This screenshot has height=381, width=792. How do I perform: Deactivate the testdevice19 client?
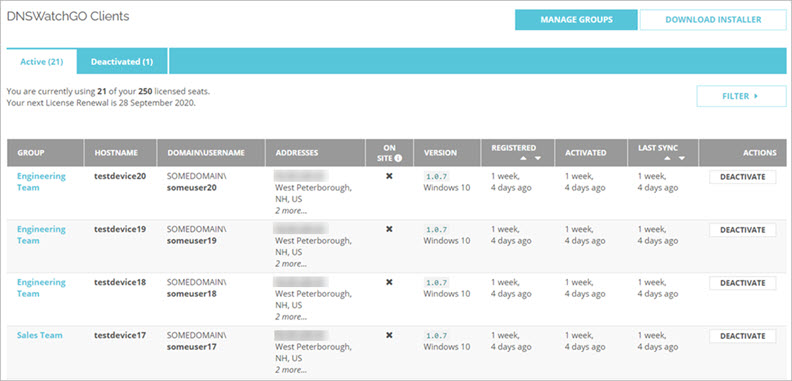click(742, 230)
